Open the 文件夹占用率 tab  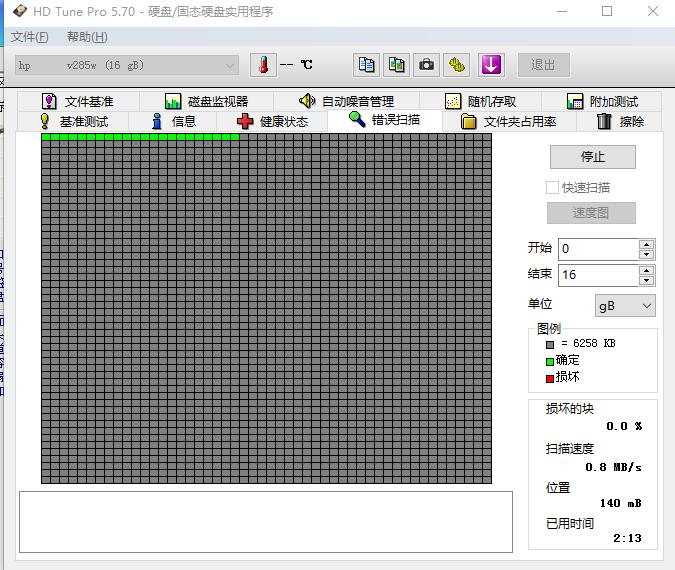point(509,121)
